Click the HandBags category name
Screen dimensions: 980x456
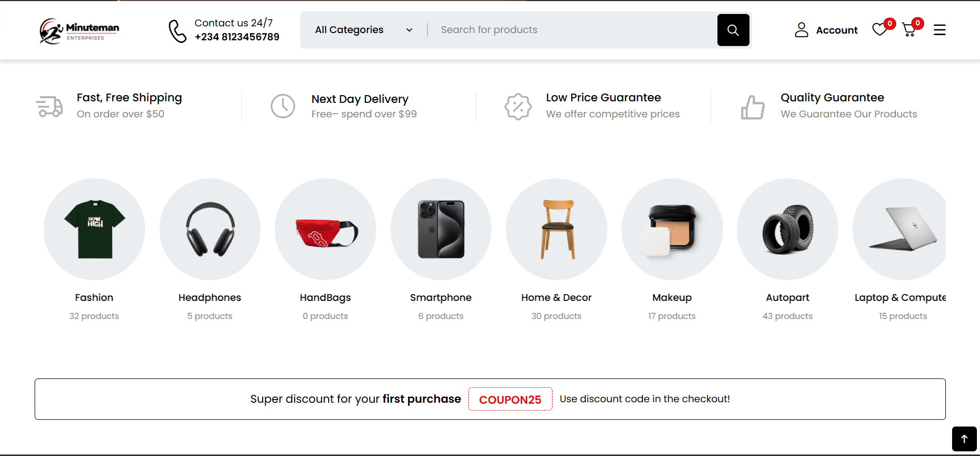[x=326, y=298]
